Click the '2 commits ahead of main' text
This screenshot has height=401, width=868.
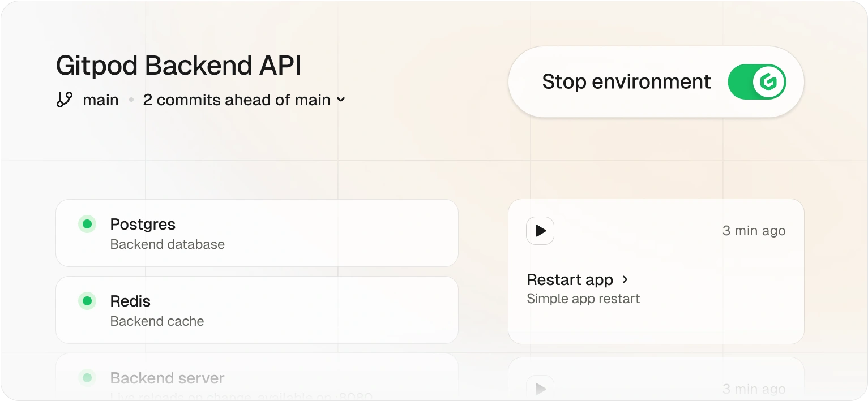[237, 100]
